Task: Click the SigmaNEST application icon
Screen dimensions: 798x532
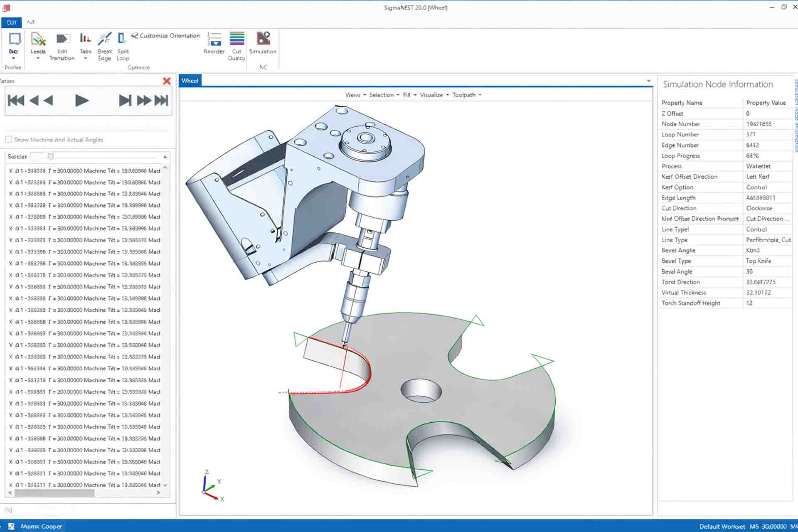Action: 6,7
